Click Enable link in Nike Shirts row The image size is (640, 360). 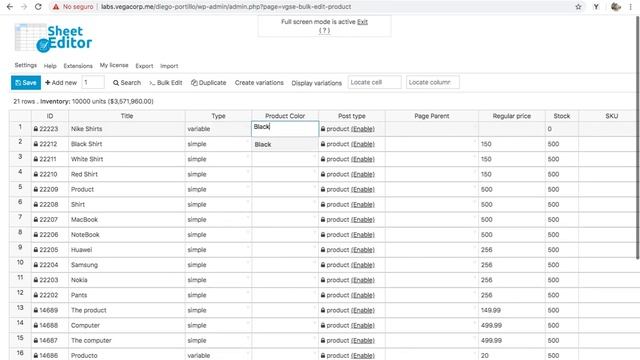363,129
